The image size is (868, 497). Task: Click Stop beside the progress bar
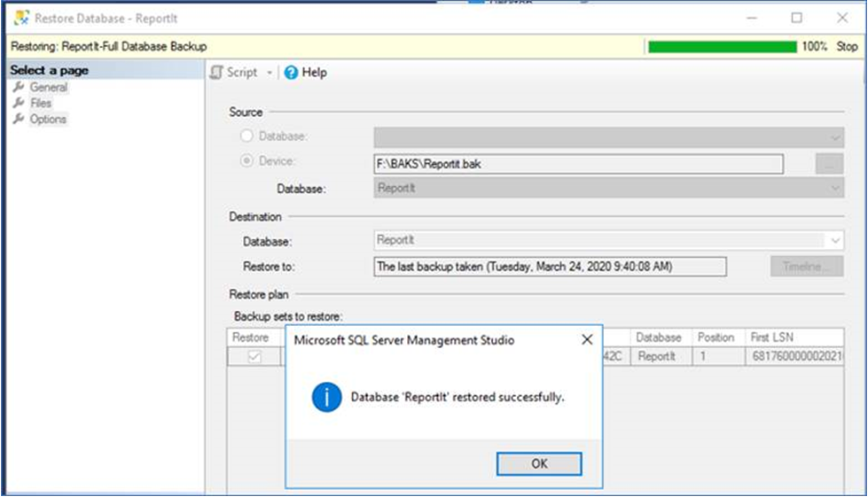[847, 47]
